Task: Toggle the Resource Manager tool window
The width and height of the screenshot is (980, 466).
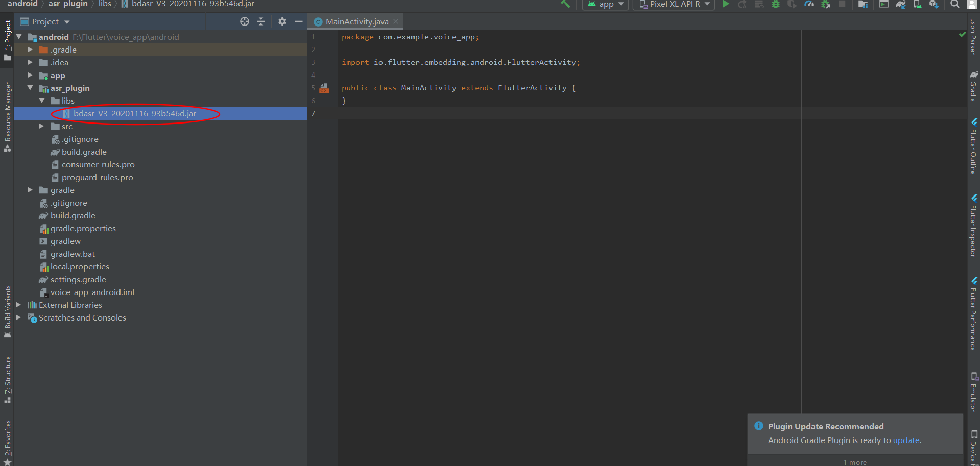Action: (x=7, y=117)
